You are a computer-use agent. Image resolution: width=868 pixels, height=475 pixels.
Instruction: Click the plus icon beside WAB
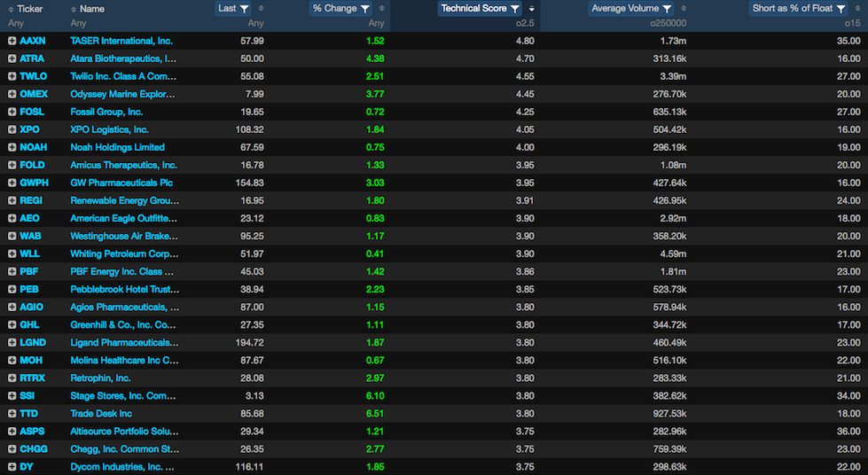pos(12,236)
